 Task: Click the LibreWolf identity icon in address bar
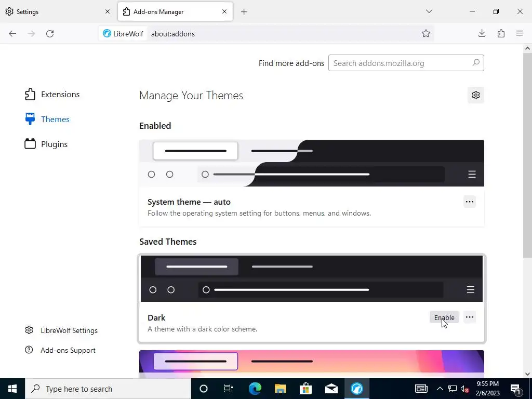[123, 34]
